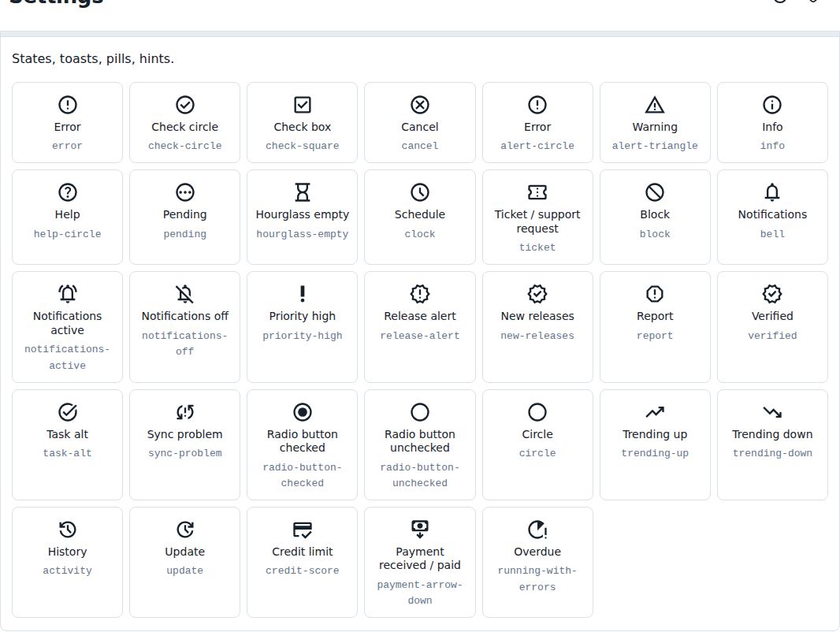
Task: Select the Release alert icon
Action: pos(420,294)
